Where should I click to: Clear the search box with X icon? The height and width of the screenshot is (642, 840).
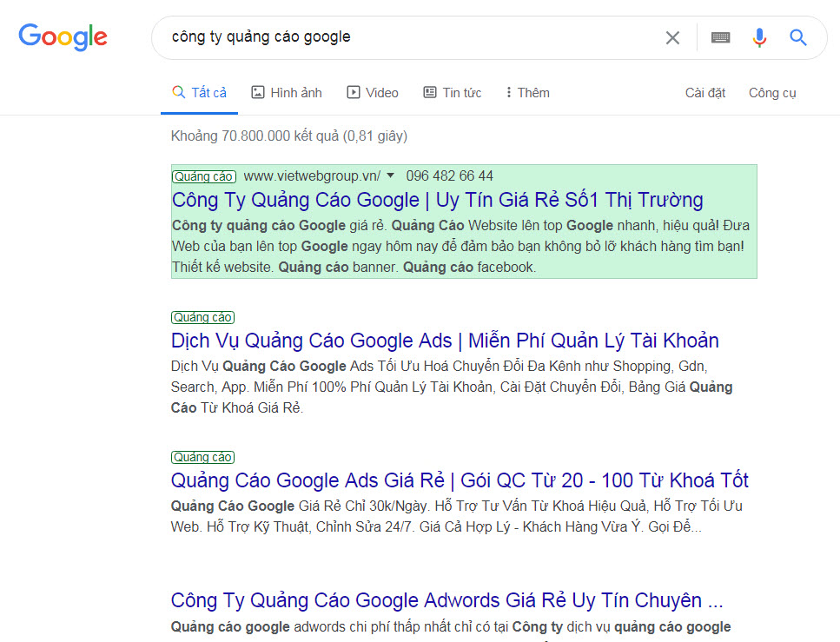(672, 37)
